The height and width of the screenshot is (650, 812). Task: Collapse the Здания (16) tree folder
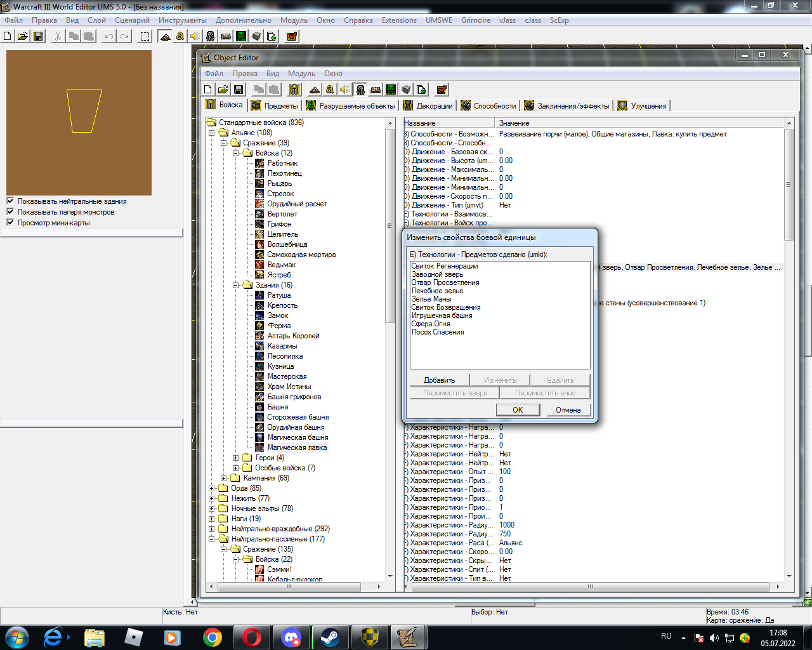coord(236,285)
